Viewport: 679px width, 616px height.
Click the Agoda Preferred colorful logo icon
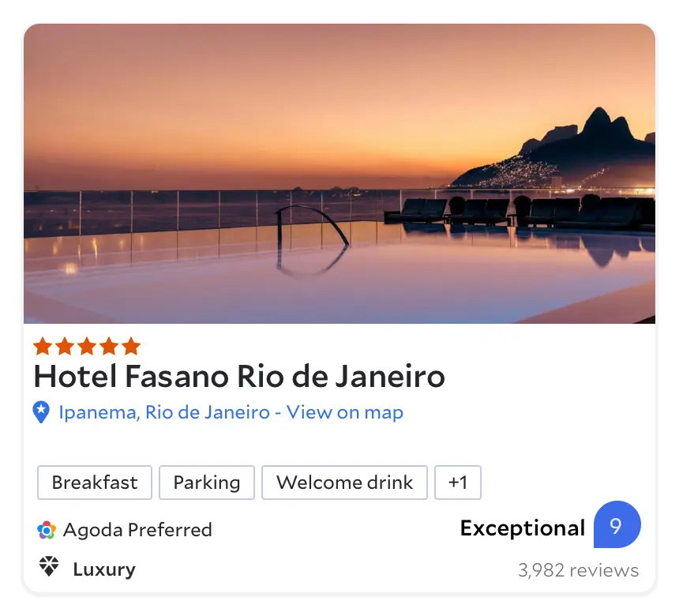tap(47, 530)
